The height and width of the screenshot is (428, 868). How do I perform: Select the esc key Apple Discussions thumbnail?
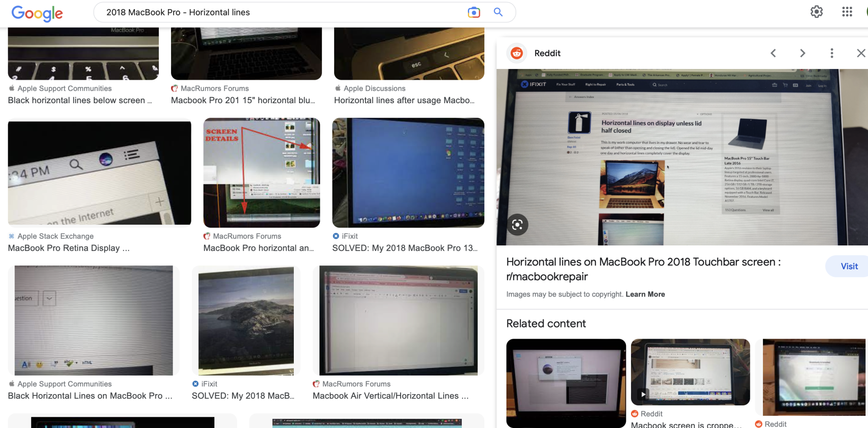(x=409, y=54)
